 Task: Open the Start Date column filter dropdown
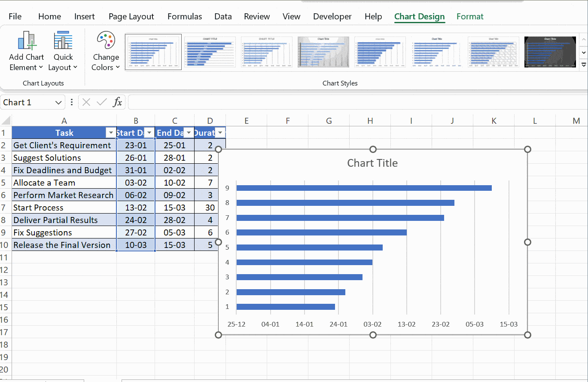pyautogui.click(x=149, y=133)
